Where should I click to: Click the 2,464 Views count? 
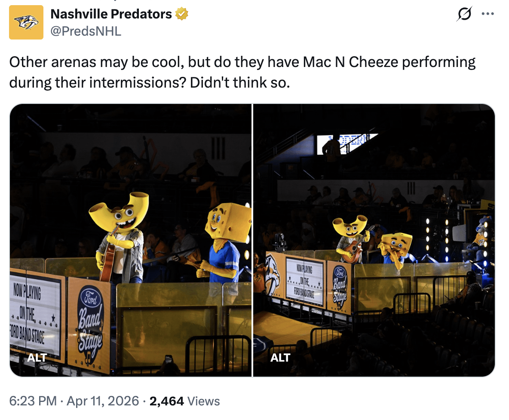tap(184, 401)
